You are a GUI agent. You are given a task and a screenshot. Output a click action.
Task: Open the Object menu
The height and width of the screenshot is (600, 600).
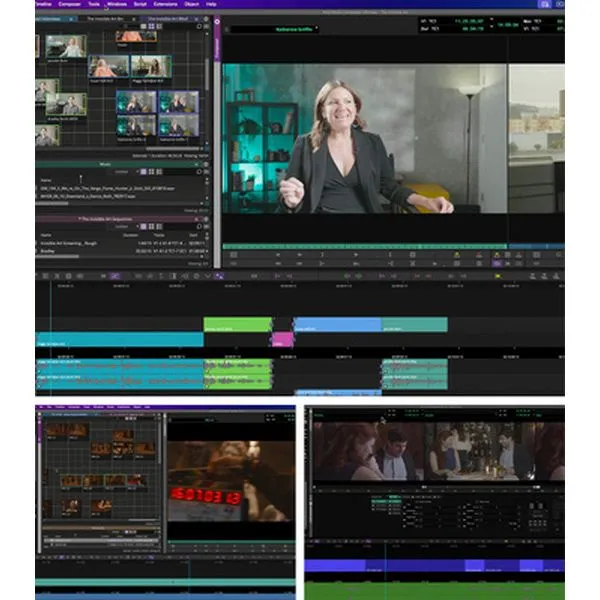point(191,4)
